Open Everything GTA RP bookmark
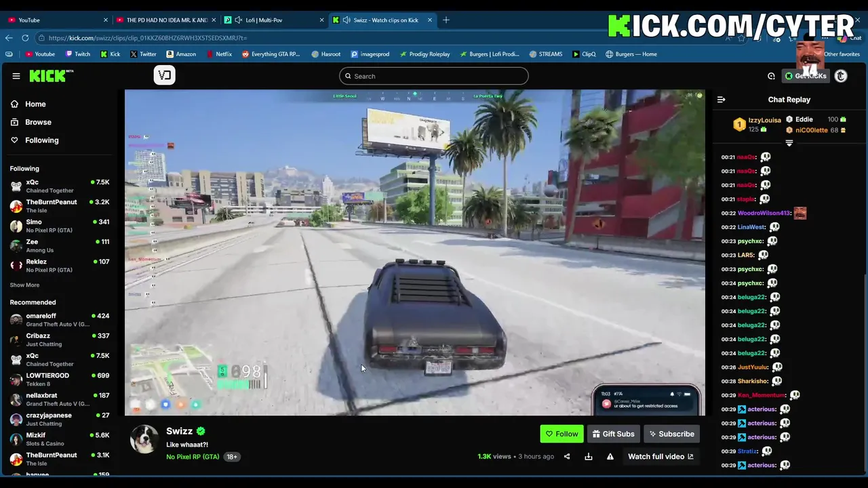 coord(271,54)
